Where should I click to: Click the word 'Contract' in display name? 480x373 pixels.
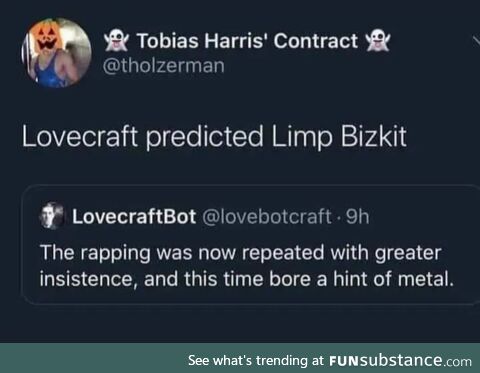click(x=316, y=41)
